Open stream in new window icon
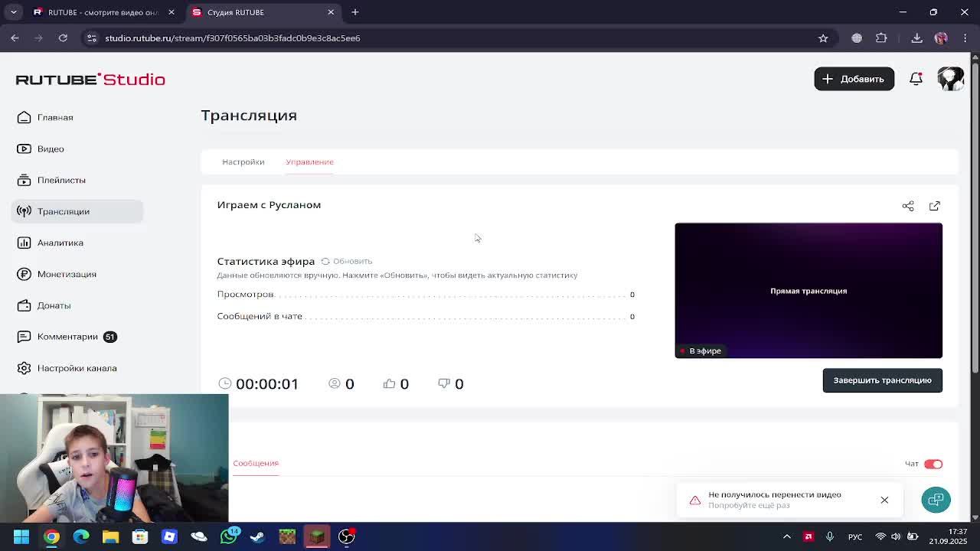The width and height of the screenshot is (980, 551). [x=935, y=206]
